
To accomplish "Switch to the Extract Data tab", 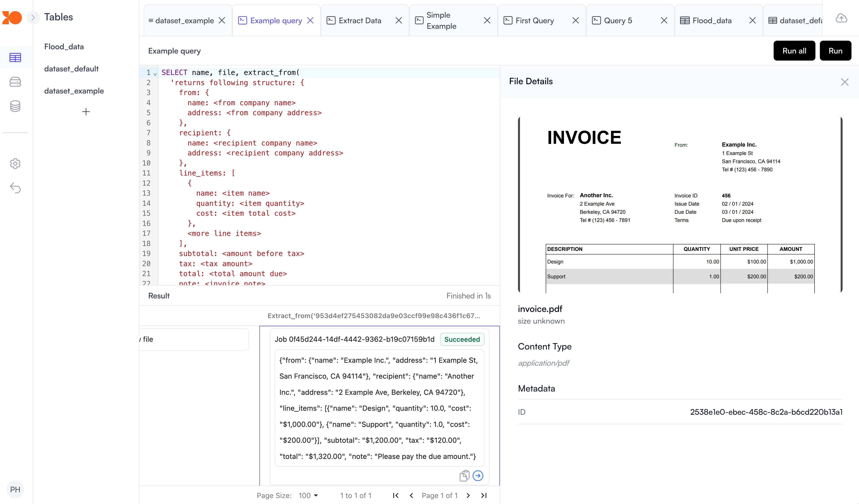I will click(360, 21).
